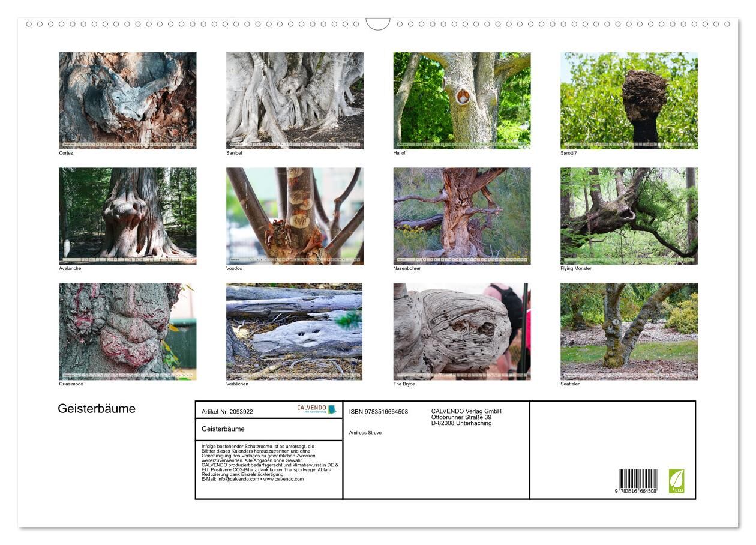Click the CALVENDO logo
The image size is (756, 545).
(x=317, y=409)
